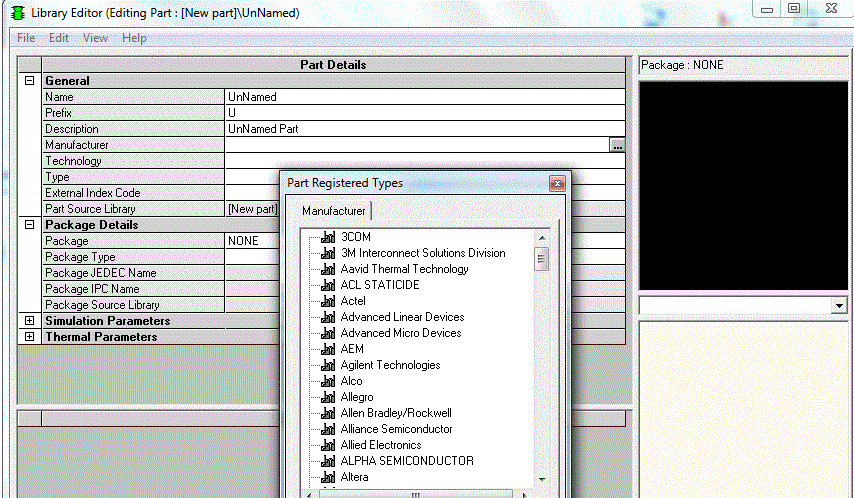Open the Edit menu
The height and width of the screenshot is (498, 854).
(x=59, y=38)
